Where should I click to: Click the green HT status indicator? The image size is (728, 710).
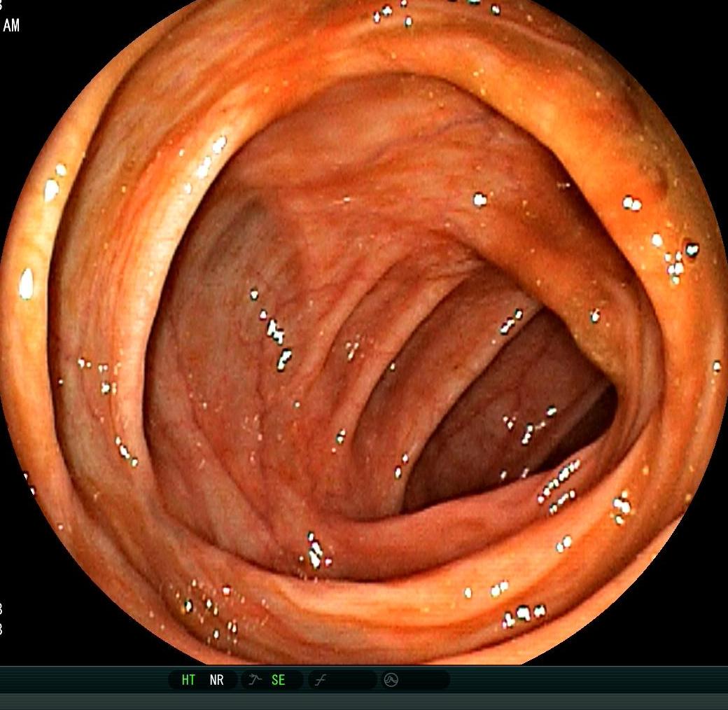[188, 680]
